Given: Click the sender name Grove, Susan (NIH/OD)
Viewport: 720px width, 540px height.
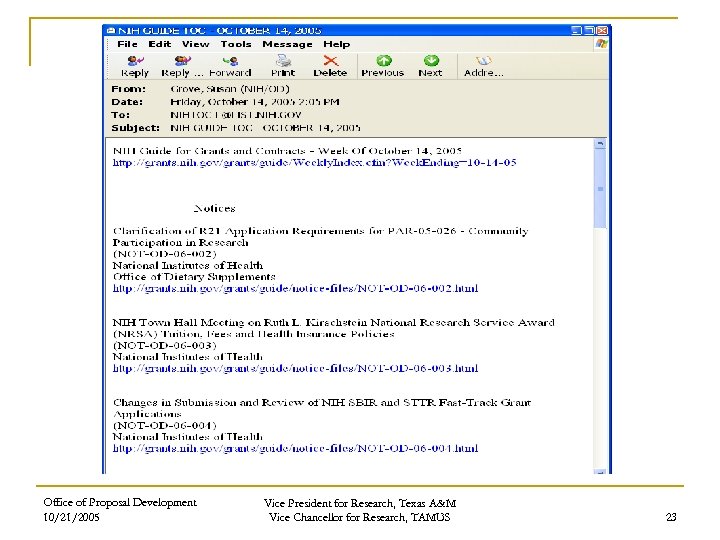Looking at the screenshot, I should click(x=230, y=89).
